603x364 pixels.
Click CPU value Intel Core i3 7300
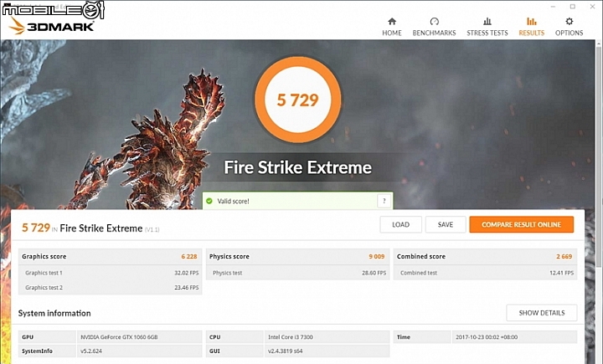pos(291,337)
